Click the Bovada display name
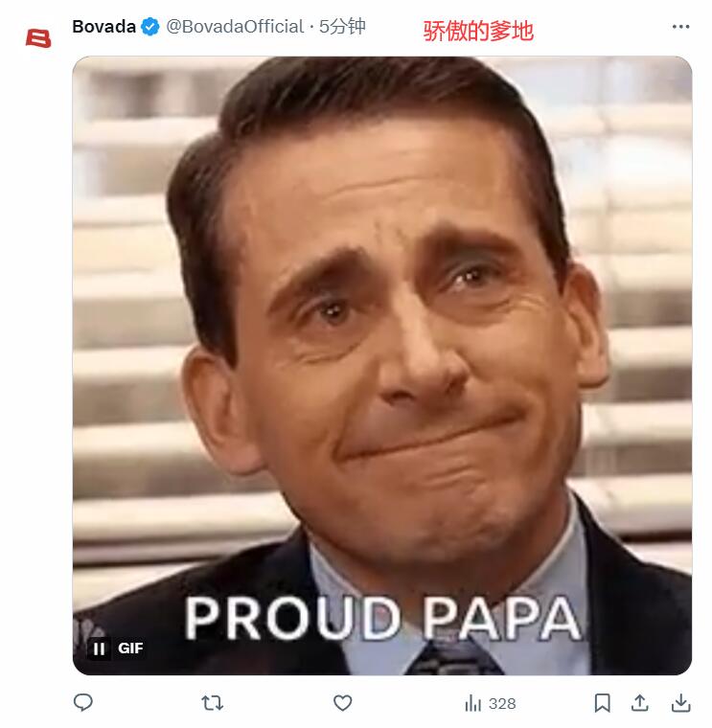This screenshot has width=712, height=728. point(103,27)
